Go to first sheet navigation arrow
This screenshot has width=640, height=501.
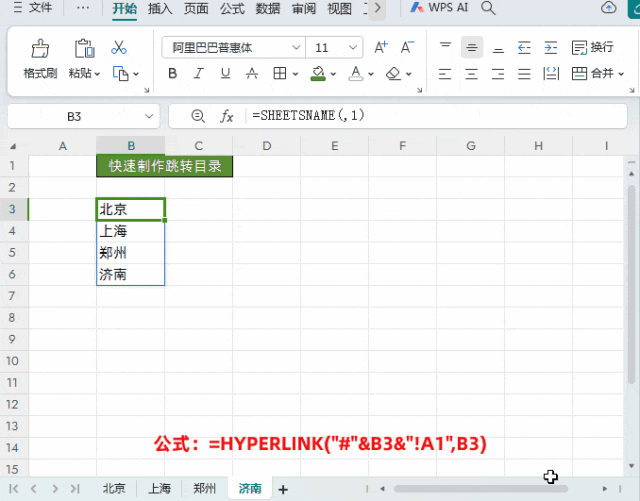pos(13,489)
